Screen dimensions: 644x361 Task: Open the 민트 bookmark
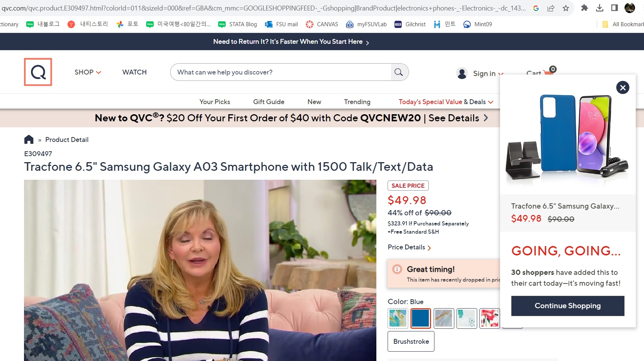pyautogui.click(x=445, y=24)
